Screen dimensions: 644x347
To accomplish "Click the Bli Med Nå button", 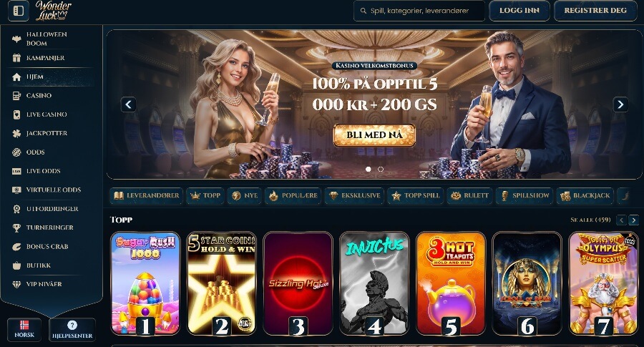I will pyautogui.click(x=374, y=135).
